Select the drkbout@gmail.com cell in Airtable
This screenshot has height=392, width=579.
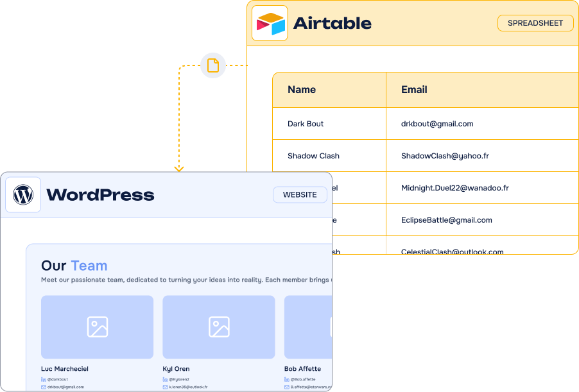[x=482, y=124]
